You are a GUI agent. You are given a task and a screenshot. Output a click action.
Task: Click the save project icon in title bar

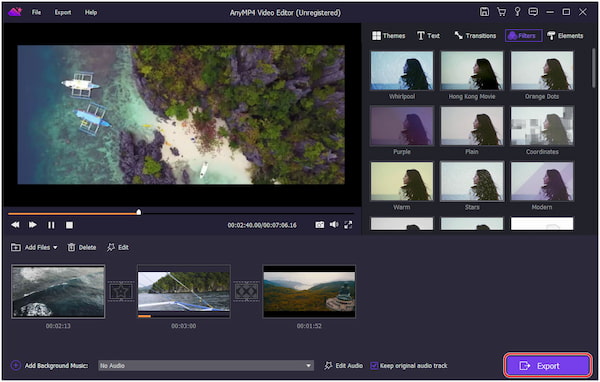(x=484, y=12)
